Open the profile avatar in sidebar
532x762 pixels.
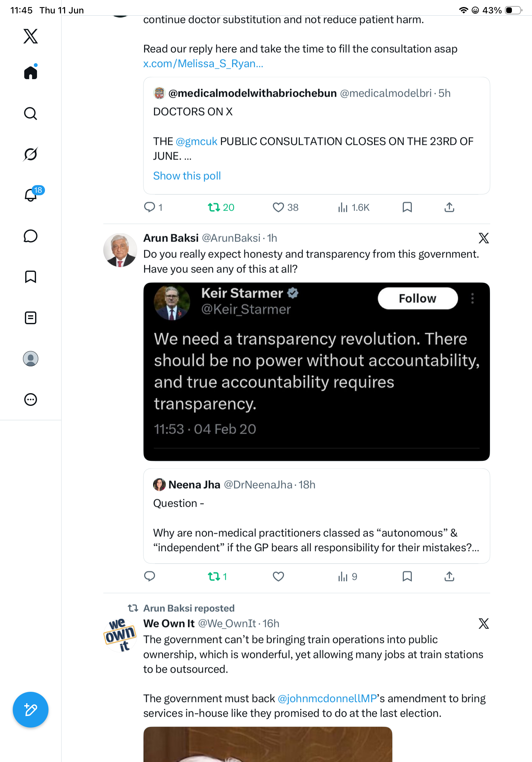point(31,359)
